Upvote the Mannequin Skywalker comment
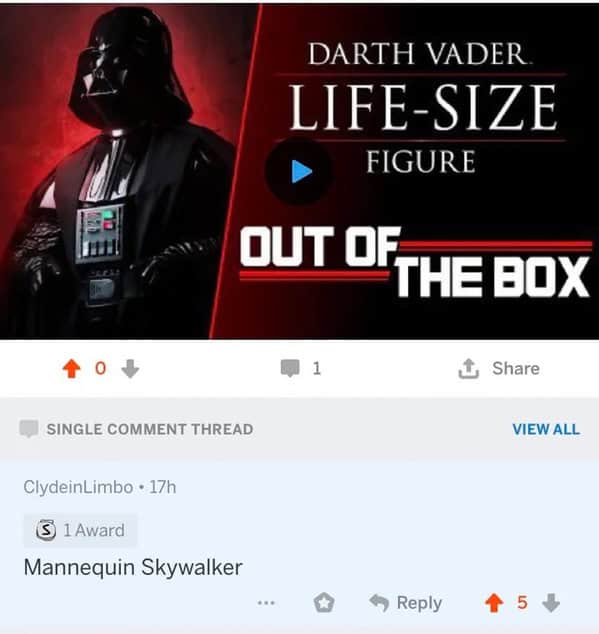Viewport: 599px width, 634px height. 494,603
